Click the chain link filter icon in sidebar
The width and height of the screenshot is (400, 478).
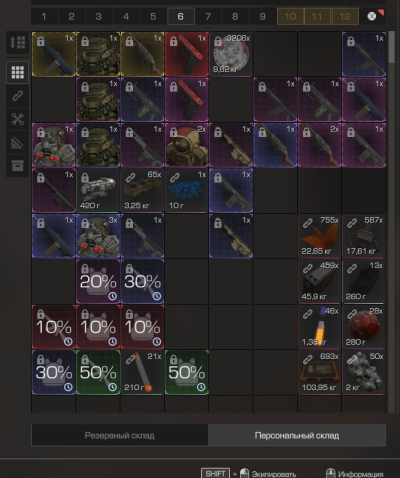pyautogui.click(x=17, y=96)
